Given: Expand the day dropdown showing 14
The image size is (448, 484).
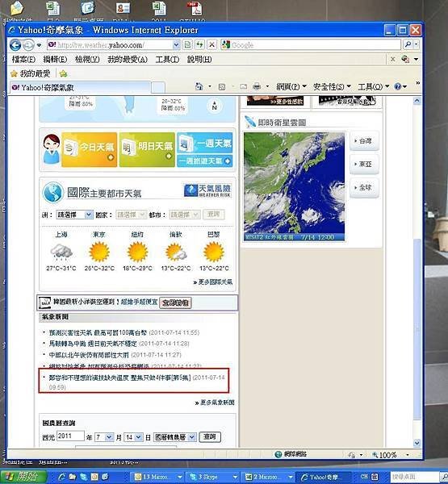Looking at the screenshot, I should click(133, 437).
